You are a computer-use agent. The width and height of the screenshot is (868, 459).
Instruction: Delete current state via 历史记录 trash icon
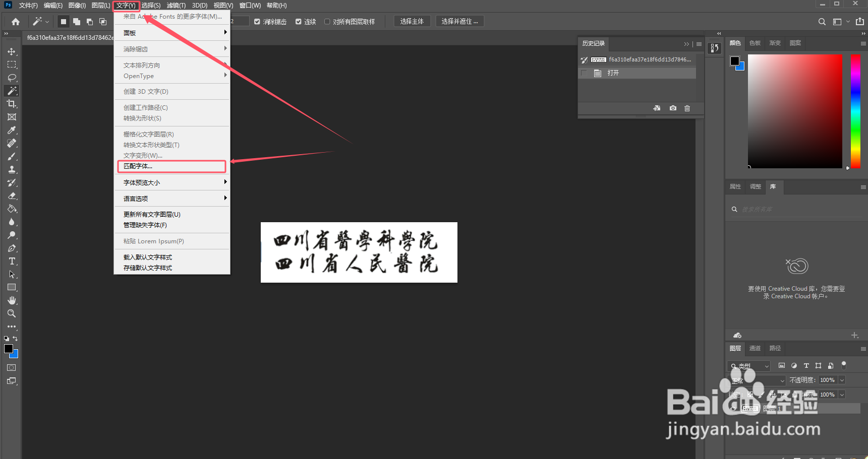point(687,108)
